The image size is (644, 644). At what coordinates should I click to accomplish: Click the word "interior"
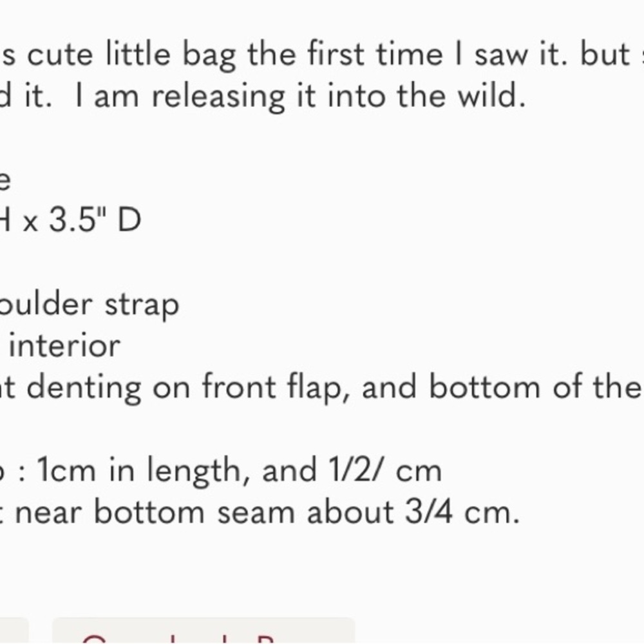pyautogui.click(x=64, y=346)
